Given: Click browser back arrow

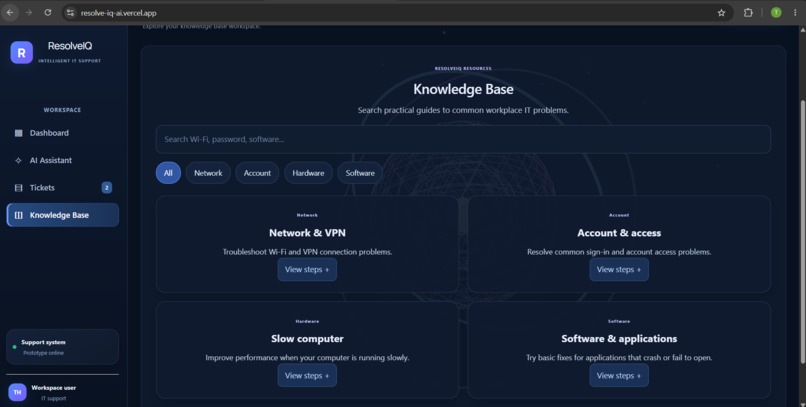Looking at the screenshot, I should [x=10, y=12].
